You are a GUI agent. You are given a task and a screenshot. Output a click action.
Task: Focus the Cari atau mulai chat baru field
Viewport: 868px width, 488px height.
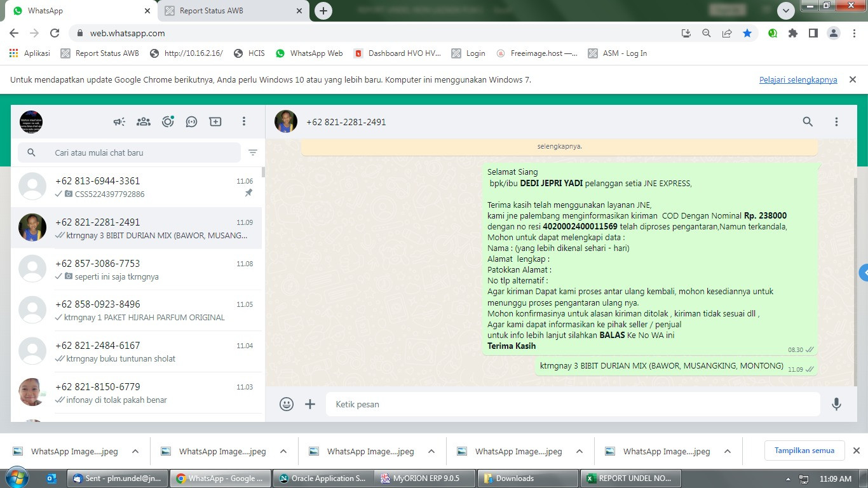[130, 152]
